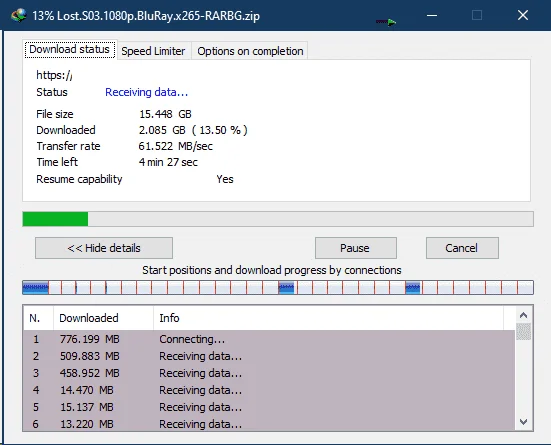The height and width of the screenshot is (445, 551).
Task: Minimize the download window
Action: [432, 15]
